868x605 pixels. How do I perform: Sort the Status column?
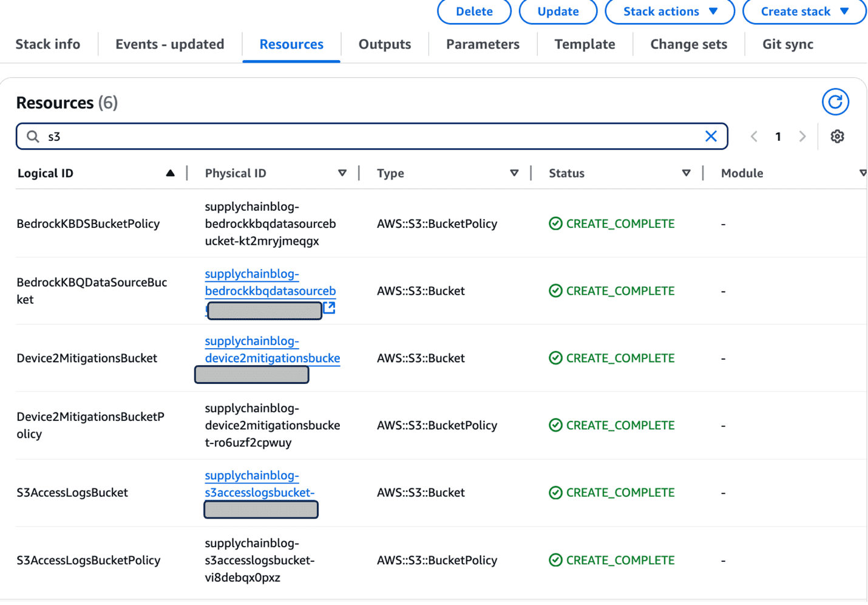click(686, 173)
